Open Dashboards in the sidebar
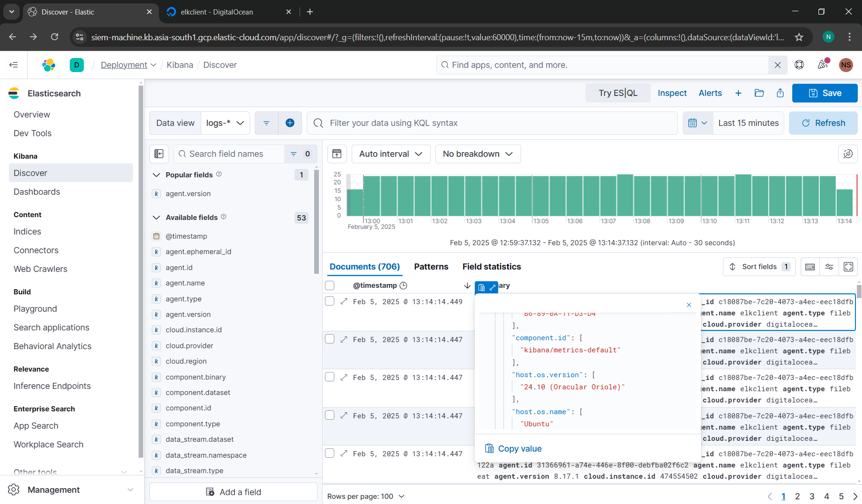 [x=37, y=192]
